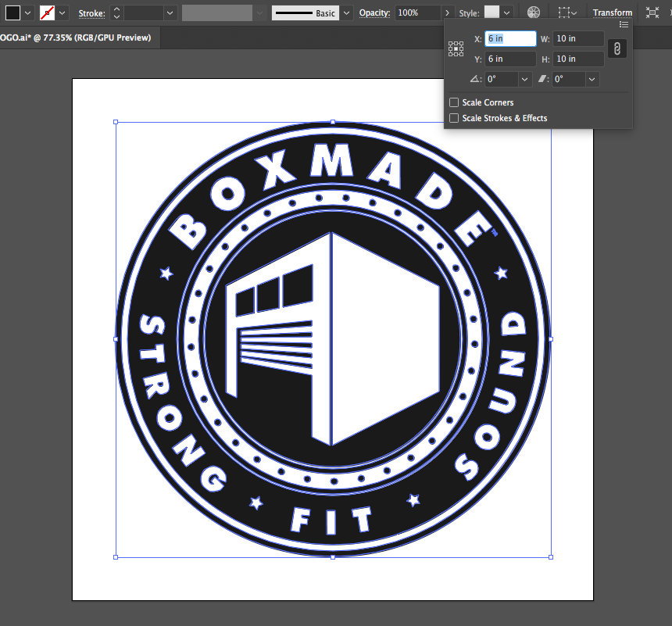The width and height of the screenshot is (672, 626).
Task: Open the Stroke panel link
Action: point(91,13)
